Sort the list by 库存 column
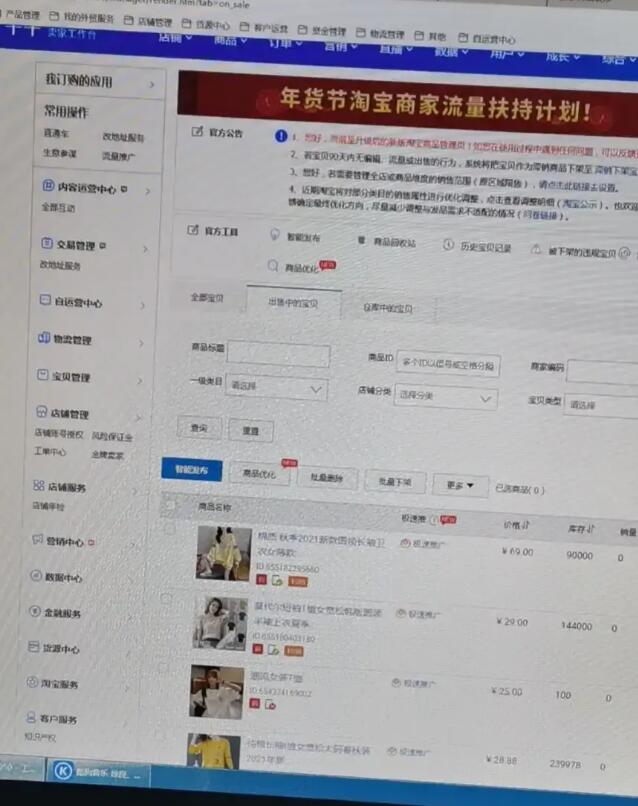The image size is (638, 806). point(581,528)
